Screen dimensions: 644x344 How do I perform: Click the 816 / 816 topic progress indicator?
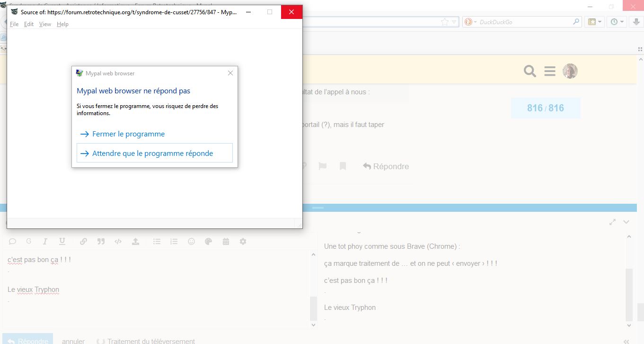pos(545,108)
